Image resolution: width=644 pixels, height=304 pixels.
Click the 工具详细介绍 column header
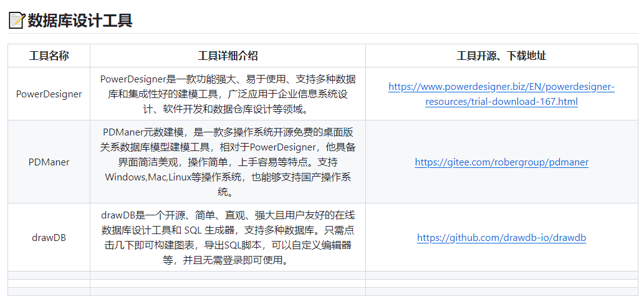[x=228, y=56]
